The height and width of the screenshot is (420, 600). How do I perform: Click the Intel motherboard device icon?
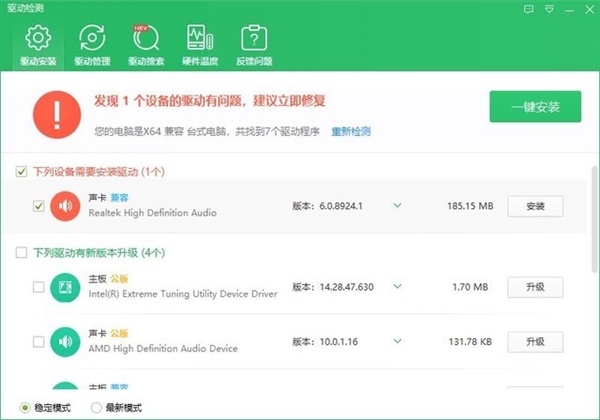click(x=65, y=287)
